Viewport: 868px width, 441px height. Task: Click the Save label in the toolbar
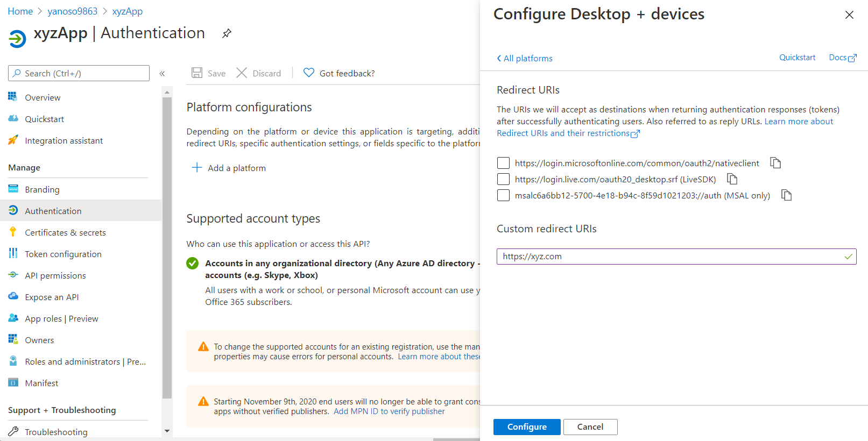216,73
